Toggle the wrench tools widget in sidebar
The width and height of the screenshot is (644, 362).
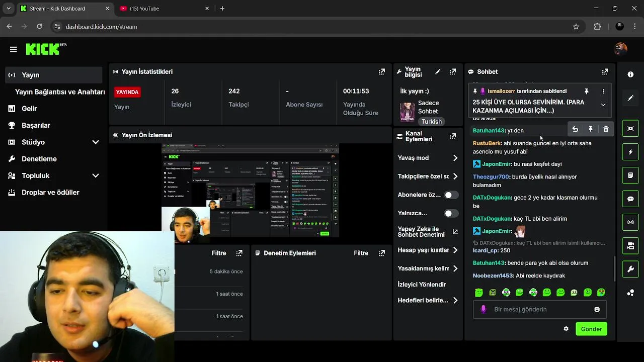[x=630, y=269]
